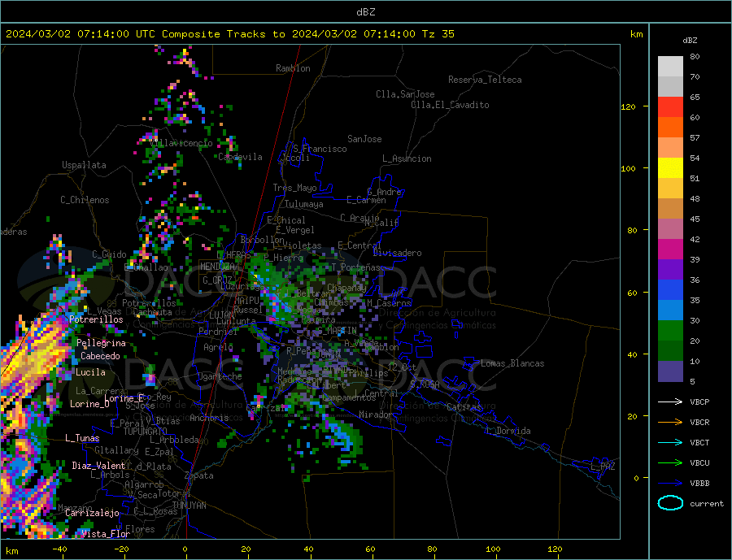Click the white VBCP arrow symbol in legend
The height and width of the screenshot is (560, 732).
[x=670, y=402]
